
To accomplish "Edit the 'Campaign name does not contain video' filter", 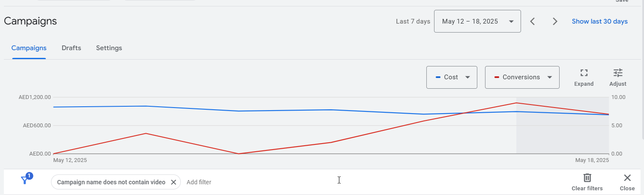I will (x=111, y=182).
